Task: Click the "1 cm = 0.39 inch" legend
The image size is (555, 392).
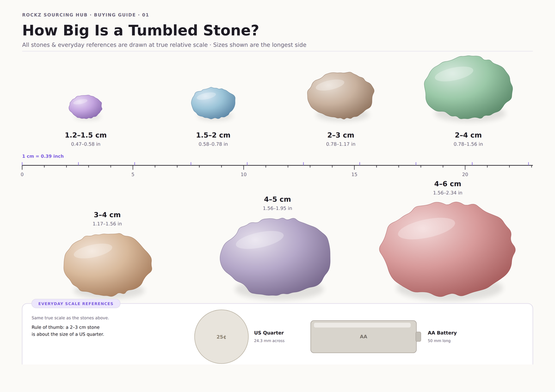Action: pos(43,156)
